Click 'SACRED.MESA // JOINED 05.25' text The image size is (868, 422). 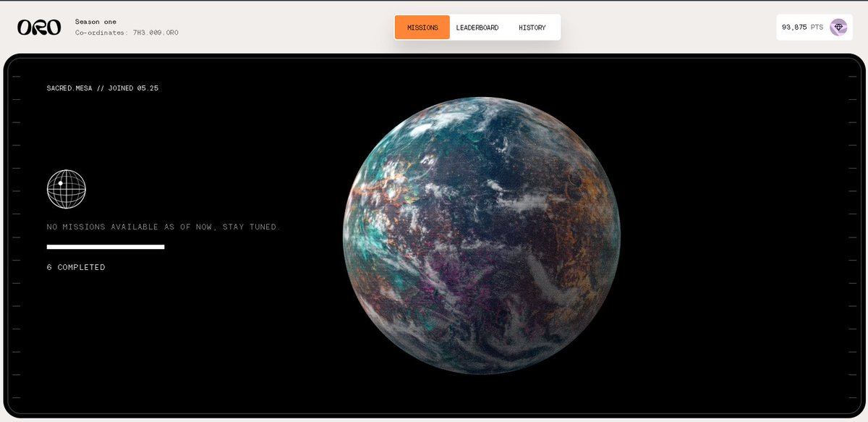[x=103, y=88]
